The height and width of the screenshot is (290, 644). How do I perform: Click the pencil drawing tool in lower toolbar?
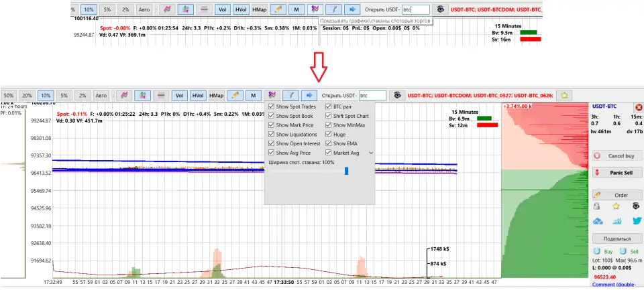(x=234, y=96)
